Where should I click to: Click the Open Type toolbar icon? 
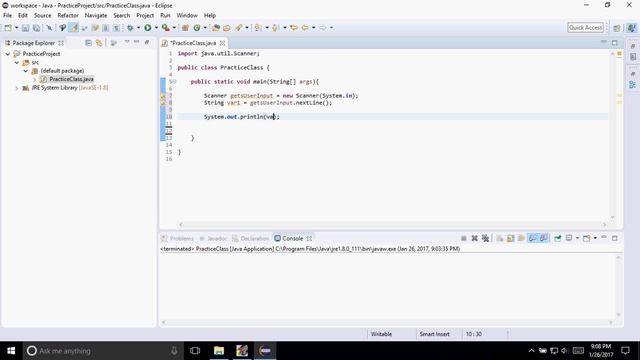[x=216, y=28]
